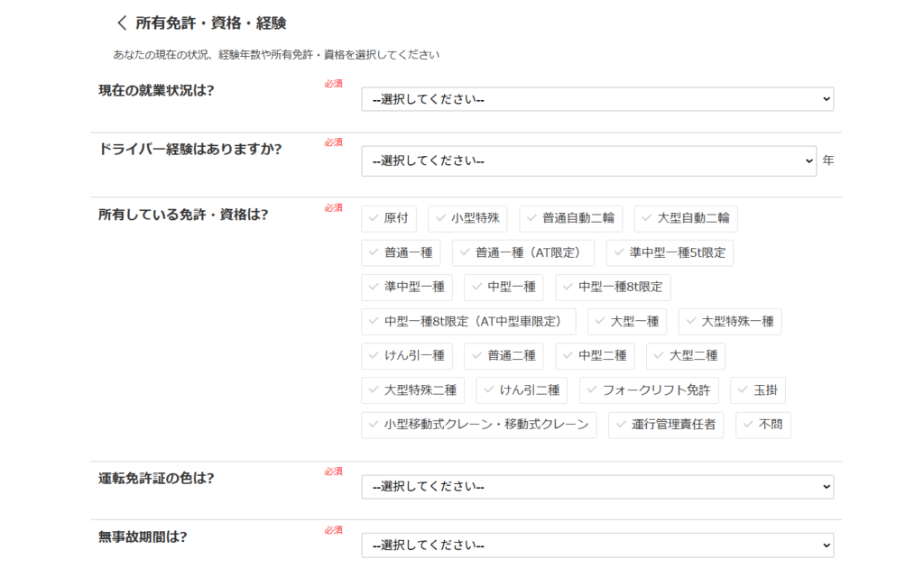Select 普通一種（AT限定） license

pyautogui.click(x=523, y=253)
